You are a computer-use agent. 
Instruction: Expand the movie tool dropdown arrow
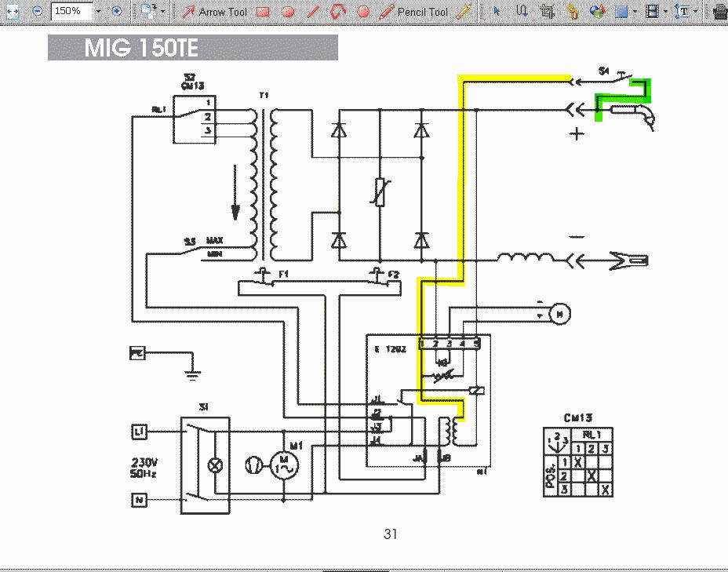[x=664, y=12]
